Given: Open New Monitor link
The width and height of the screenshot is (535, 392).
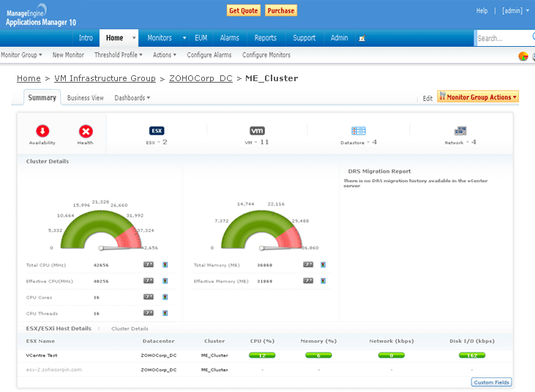Looking at the screenshot, I should point(68,55).
